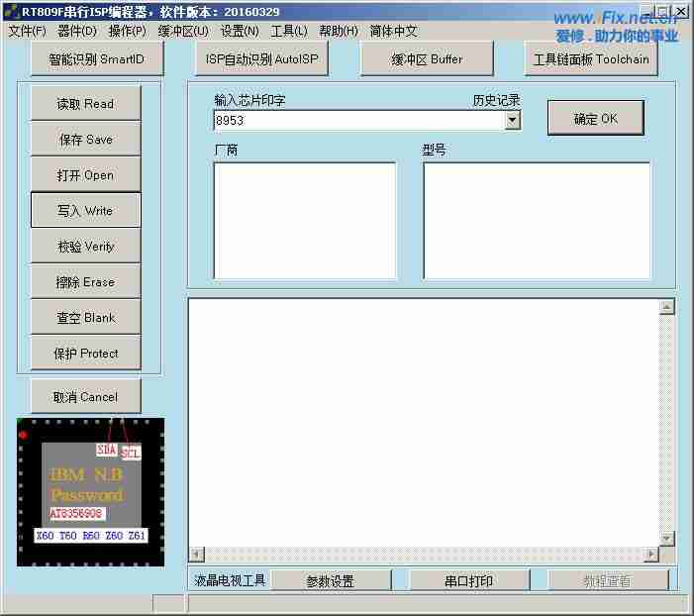This screenshot has height=616, width=694.
Task: Click inside the 厂商 manufacturer list box
Action: [x=305, y=221]
